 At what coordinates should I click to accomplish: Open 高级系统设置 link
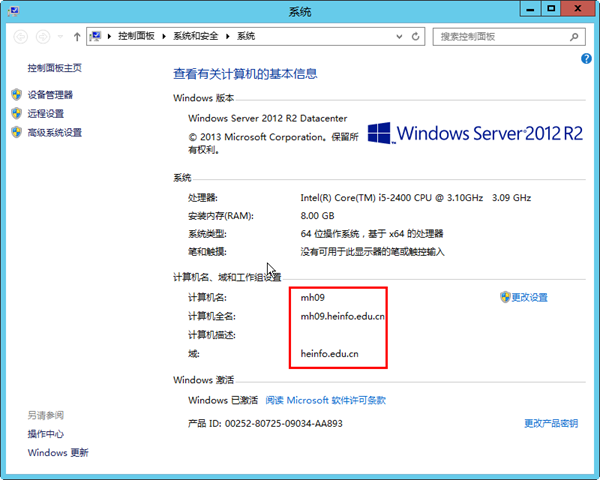55,132
